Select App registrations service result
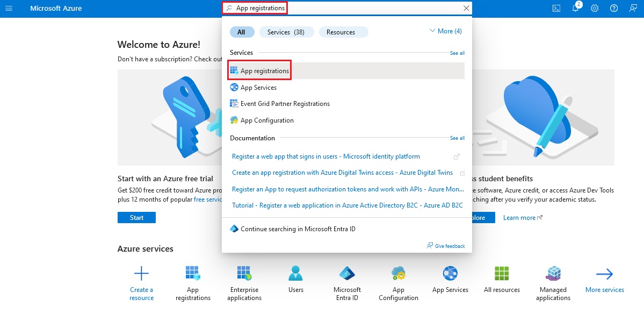Screen dimensions: 644x321 (x=346, y=70)
